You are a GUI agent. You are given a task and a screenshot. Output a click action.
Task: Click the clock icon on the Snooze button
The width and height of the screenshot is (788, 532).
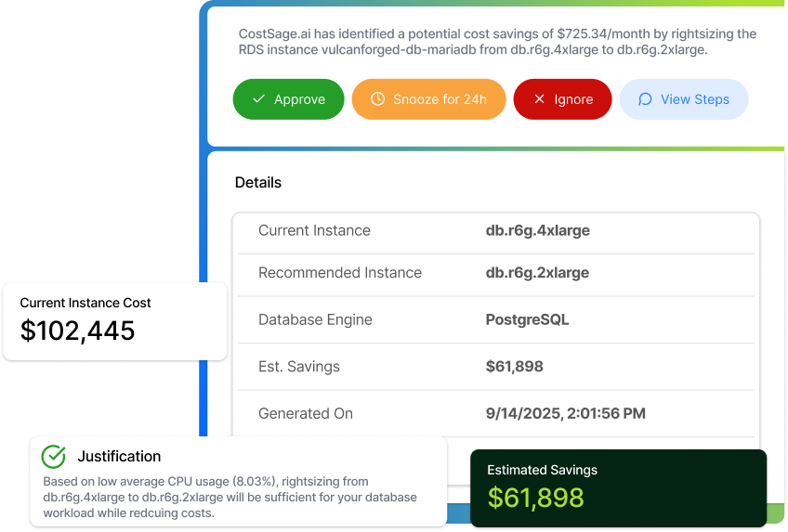point(377,99)
